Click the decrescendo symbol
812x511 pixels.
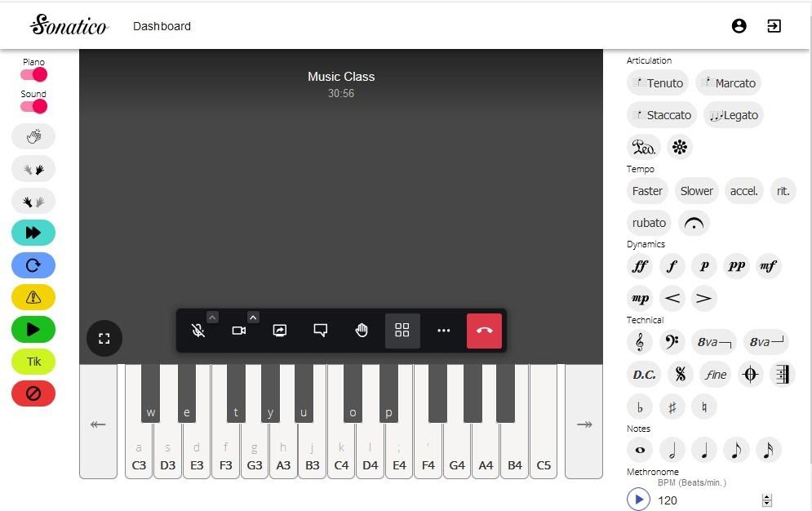point(703,298)
